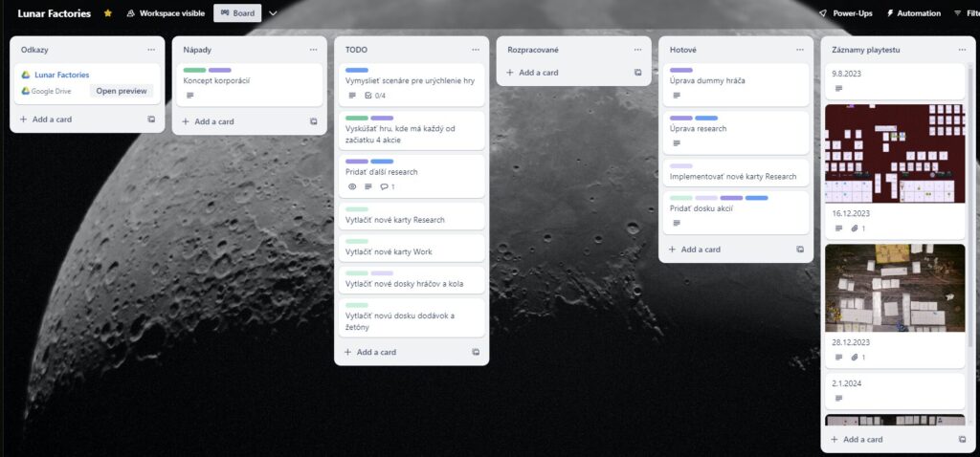The image size is (980, 457).
Task: Open the 28.12.2023 card tabletop photo
Action: 895,288
